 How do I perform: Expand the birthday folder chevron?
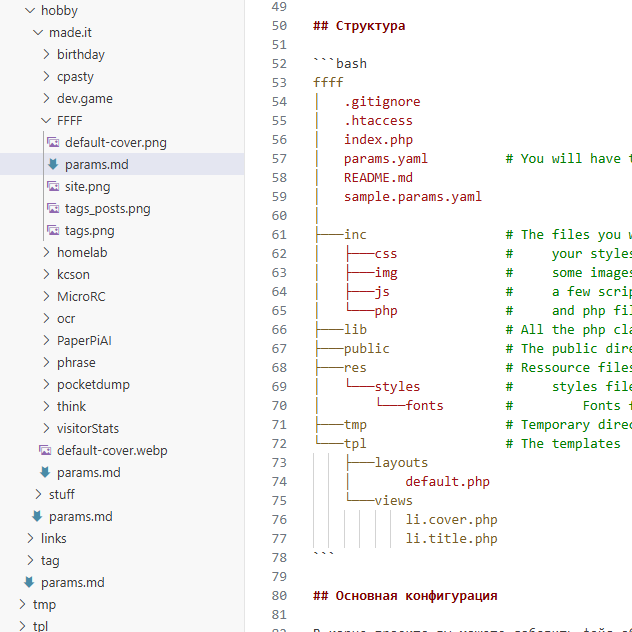click(x=46, y=54)
